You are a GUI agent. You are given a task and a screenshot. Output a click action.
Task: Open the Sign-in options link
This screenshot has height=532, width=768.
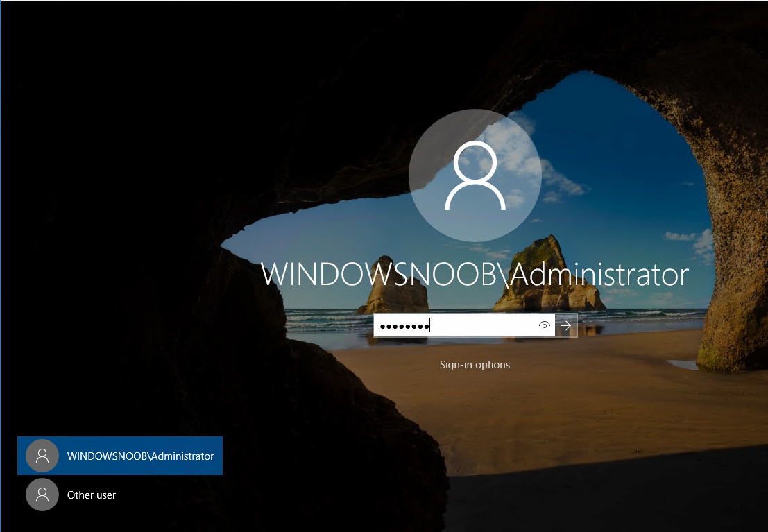pyautogui.click(x=475, y=364)
